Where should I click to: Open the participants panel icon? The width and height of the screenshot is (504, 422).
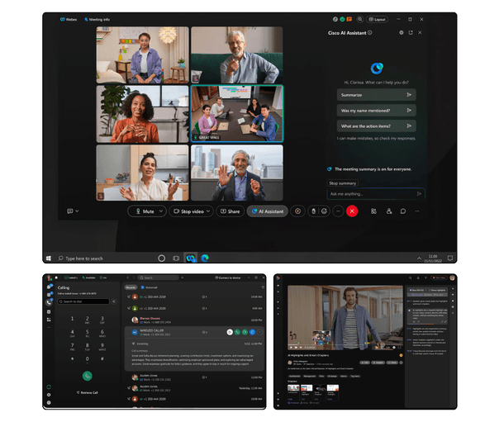pos(389,211)
